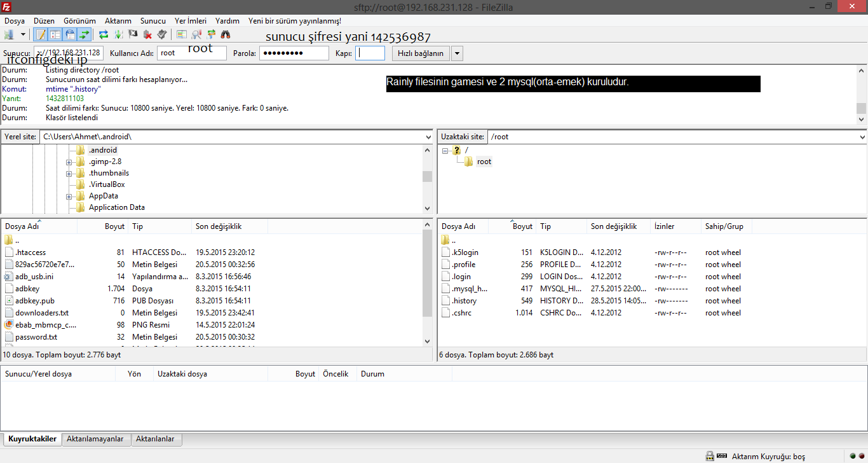Open the Sunucu menu
This screenshot has height=463, width=868.
153,21
